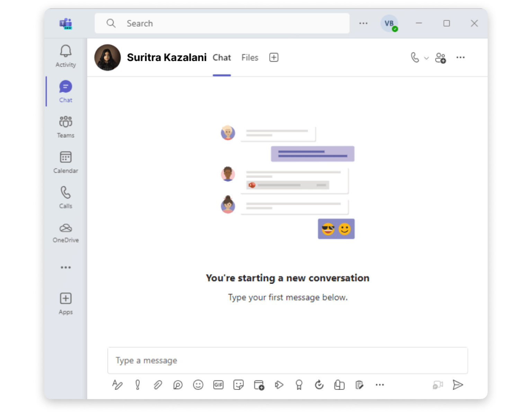Open the sticker picker

click(239, 385)
